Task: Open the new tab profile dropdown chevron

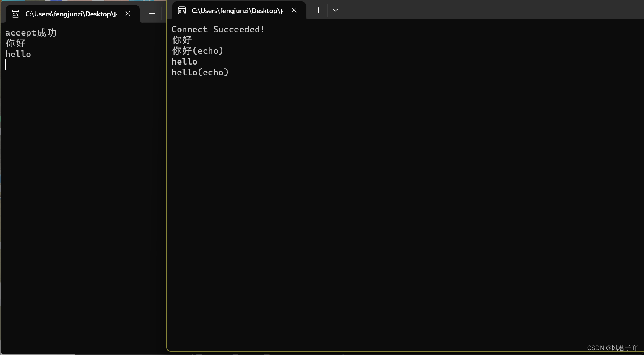Action: (335, 10)
